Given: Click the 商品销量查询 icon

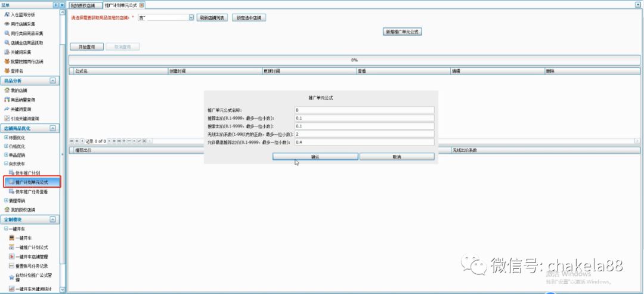Looking at the screenshot, I should point(7,100).
